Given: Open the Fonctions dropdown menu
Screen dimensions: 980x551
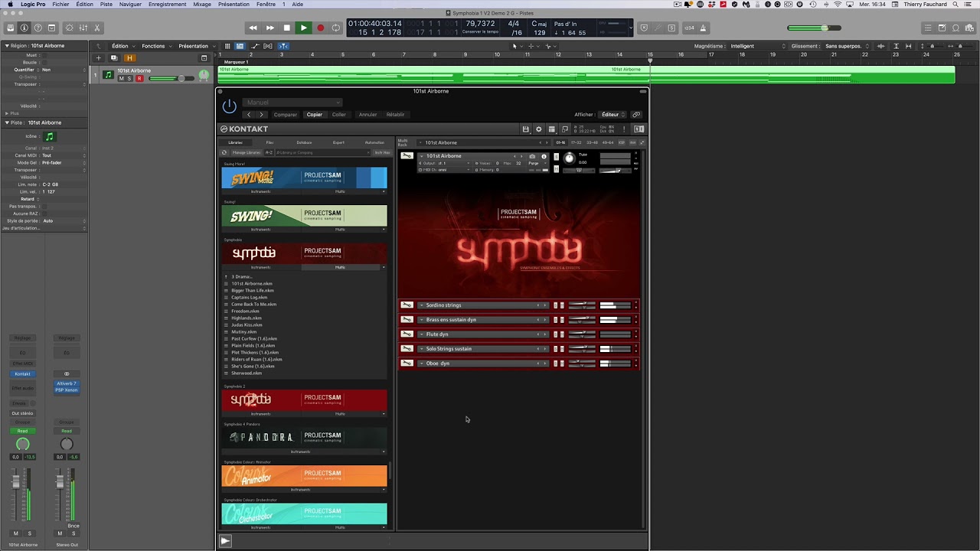Looking at the screenshot, I should point(155,46).
